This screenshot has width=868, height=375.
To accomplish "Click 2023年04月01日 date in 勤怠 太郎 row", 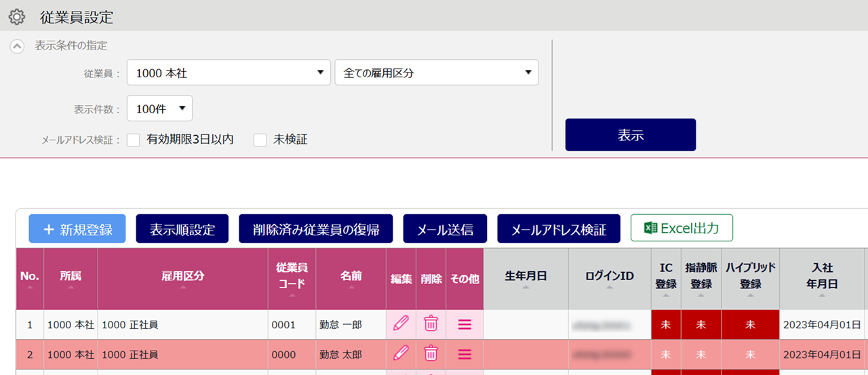I will click(822, 355).
